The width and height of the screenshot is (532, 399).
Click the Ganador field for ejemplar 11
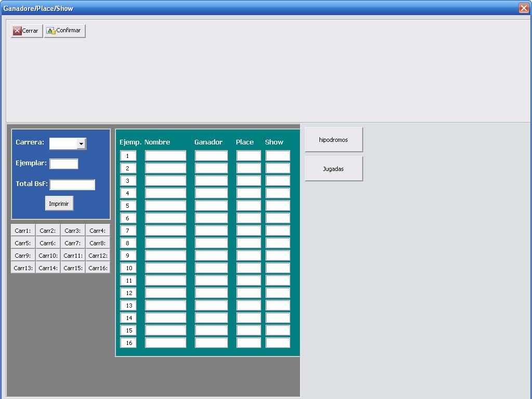(211, 280)
